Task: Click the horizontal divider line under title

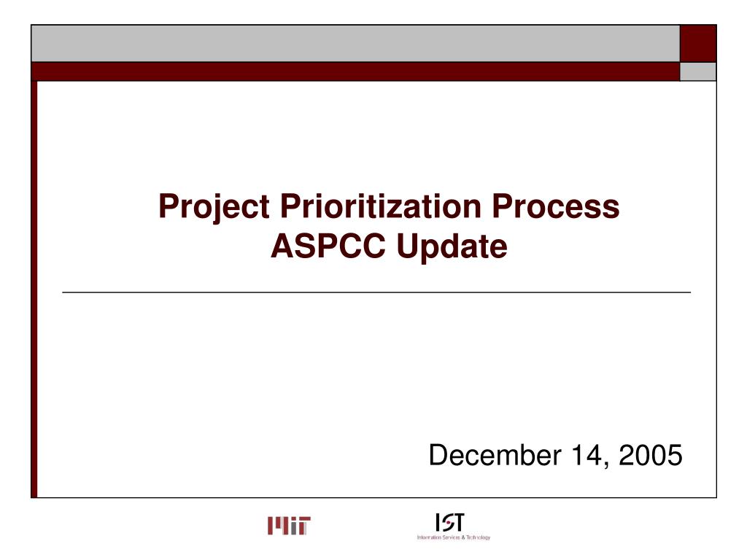Action: click(376, 292)
